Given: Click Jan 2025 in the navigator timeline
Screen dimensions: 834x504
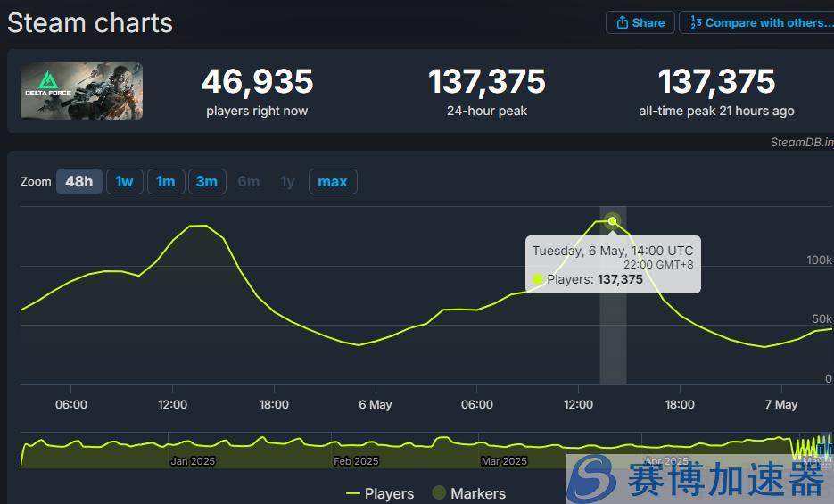Looking at the screenshot, I should click(193, 461).
